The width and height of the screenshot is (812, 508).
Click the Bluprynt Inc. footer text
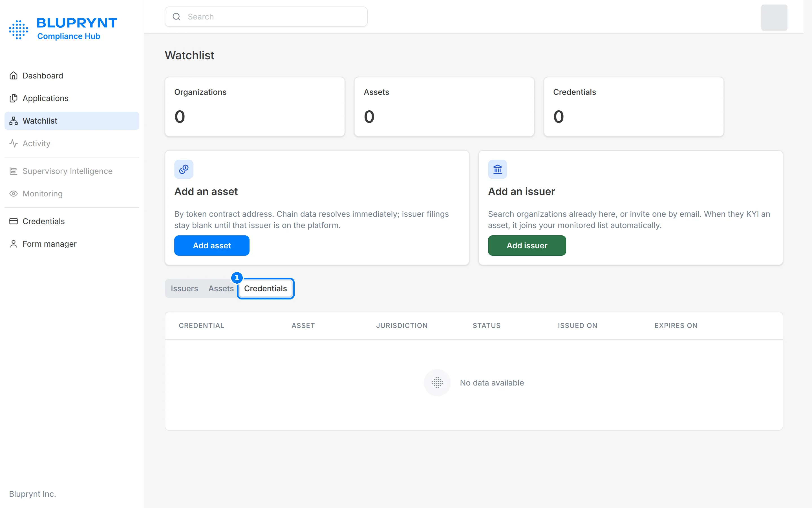pyautogui.click(x=32, y=494)
